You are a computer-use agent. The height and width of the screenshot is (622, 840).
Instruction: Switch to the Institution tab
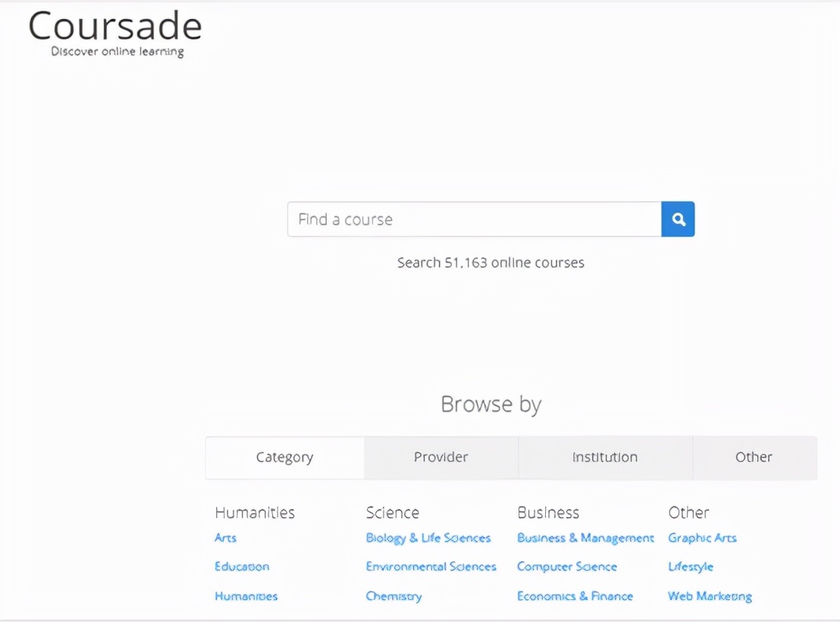pyautogui.click(x=605, y=457)
